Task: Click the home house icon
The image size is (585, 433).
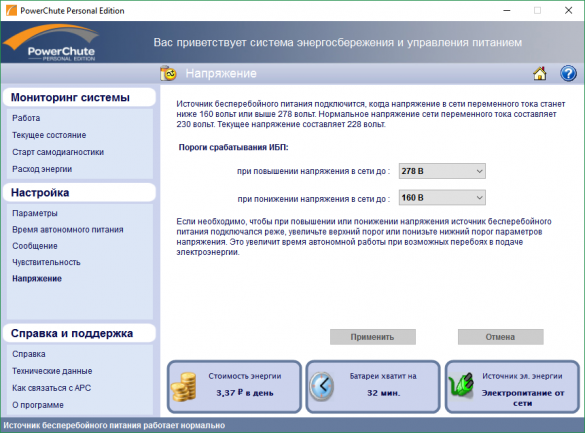Action: [539, 73]
